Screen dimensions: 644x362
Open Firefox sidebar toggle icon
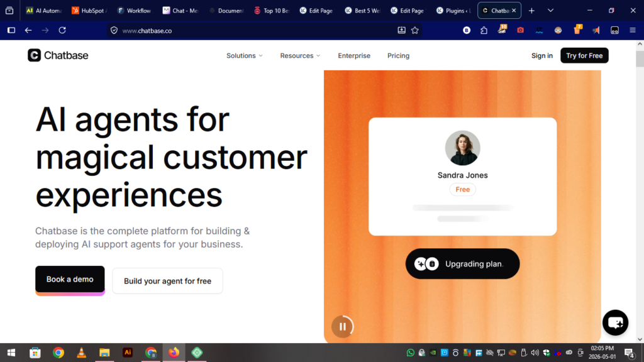pyautogui.click(x=11, y=30)
